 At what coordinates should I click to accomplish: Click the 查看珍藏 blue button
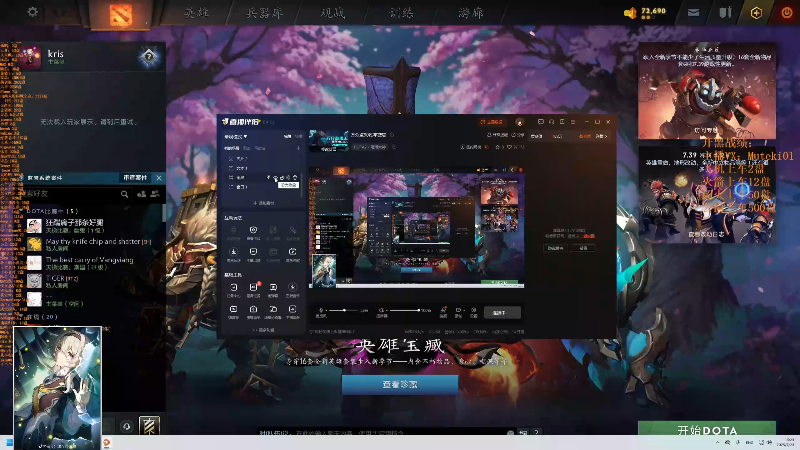tap(400, 384)
